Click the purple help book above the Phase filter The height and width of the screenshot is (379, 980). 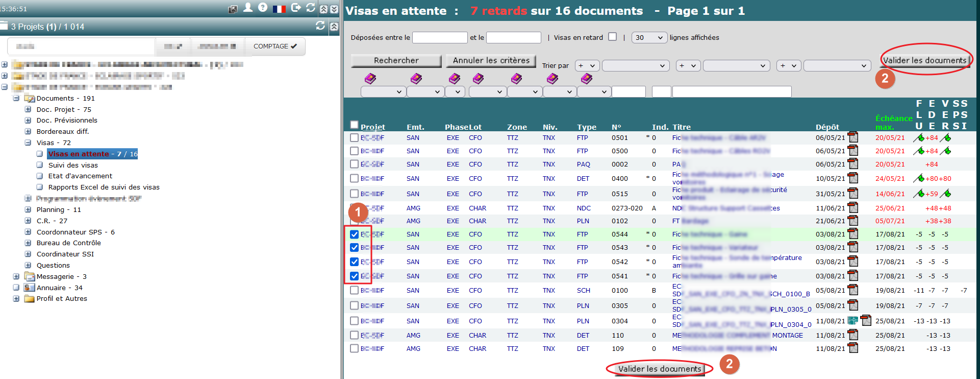point(455,79)
